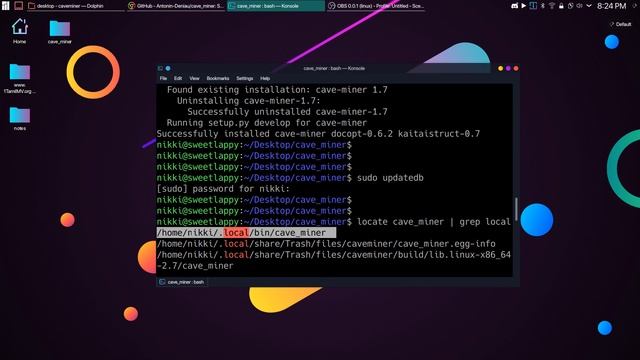Screen dimensions: 640x360
Task: Open the notes desktop folder
Action: pyautogui.click(x=20, y=118)
